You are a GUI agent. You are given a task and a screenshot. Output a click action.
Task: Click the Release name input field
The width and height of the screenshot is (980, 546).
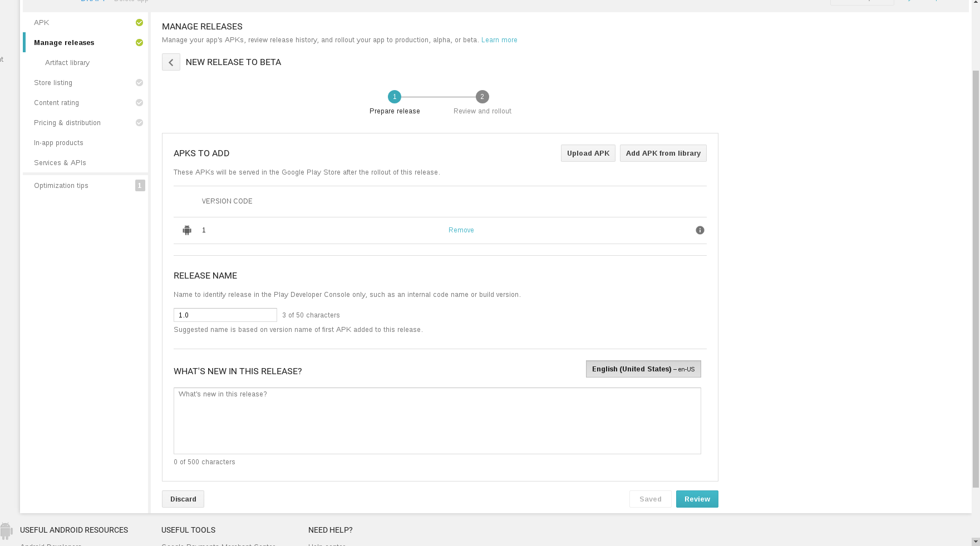225,315
